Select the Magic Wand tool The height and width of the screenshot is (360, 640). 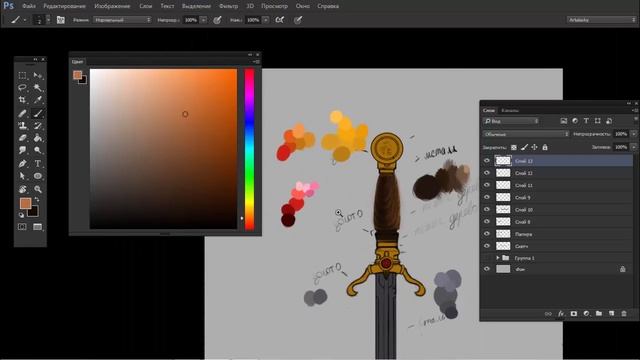click(38, 88)
